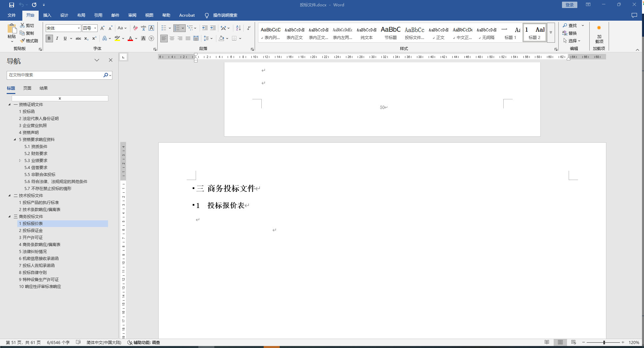Viewport: 644px width, 348px height.
Task: Check spelling via the proofing status icon
Action: 78,342
